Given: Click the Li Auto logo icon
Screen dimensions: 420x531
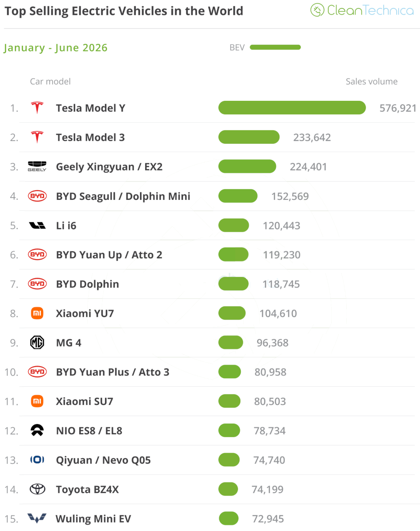Looking at the screenshot, I should [x=37, y=226].
